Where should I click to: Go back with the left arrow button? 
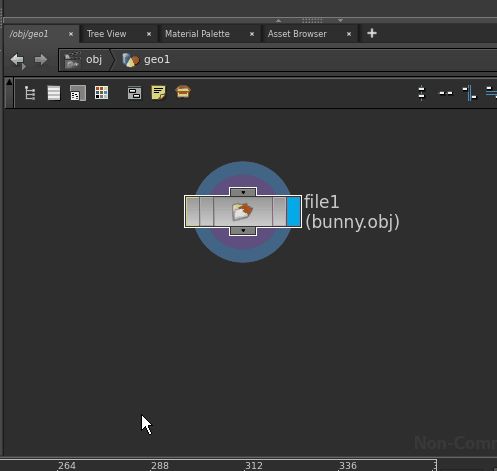(x=18, y=60)
